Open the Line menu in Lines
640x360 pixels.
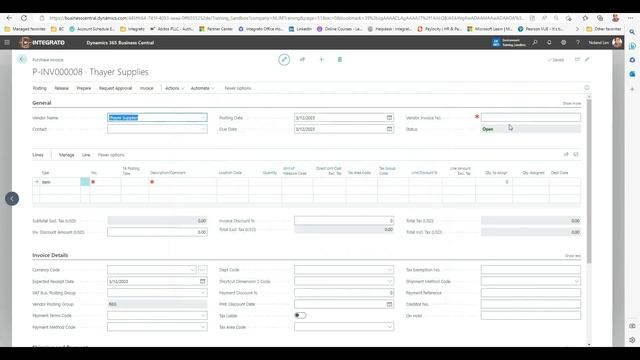pyautogui.click(x=86, y=155)
